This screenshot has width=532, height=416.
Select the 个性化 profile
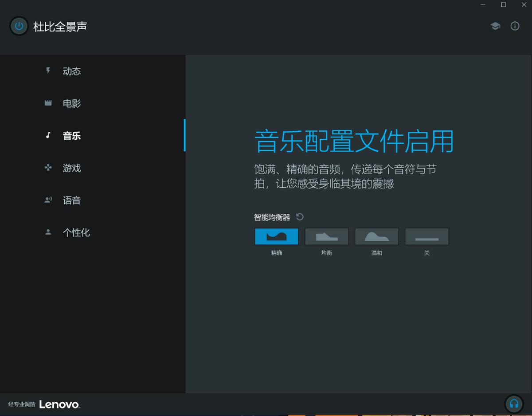[92, 232]
